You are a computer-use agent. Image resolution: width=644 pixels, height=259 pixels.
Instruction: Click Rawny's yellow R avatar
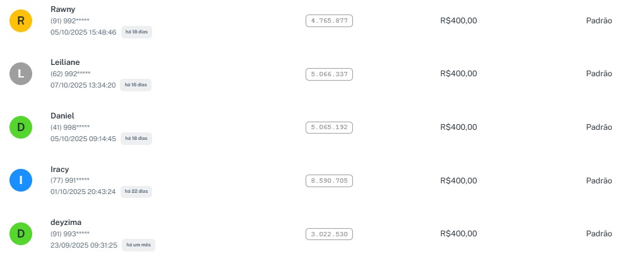(x=20, y=20)
